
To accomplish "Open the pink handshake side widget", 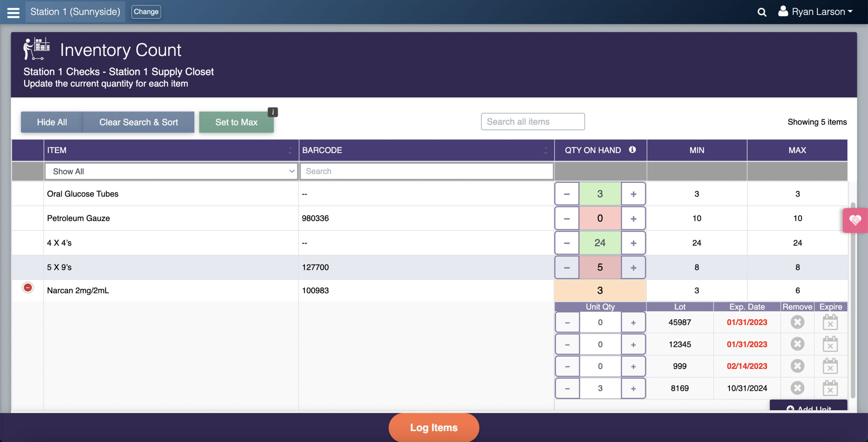I will click(x=855, y=220).
